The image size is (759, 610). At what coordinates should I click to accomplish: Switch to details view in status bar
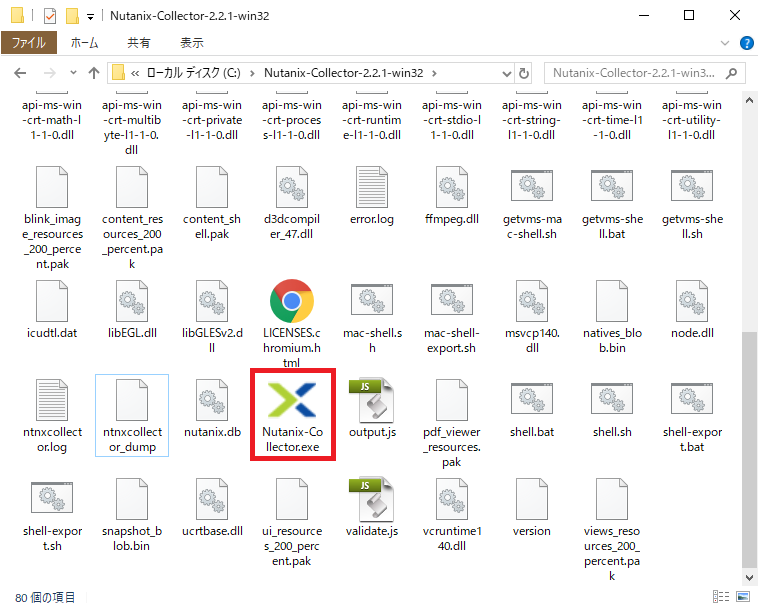[721, 596]
